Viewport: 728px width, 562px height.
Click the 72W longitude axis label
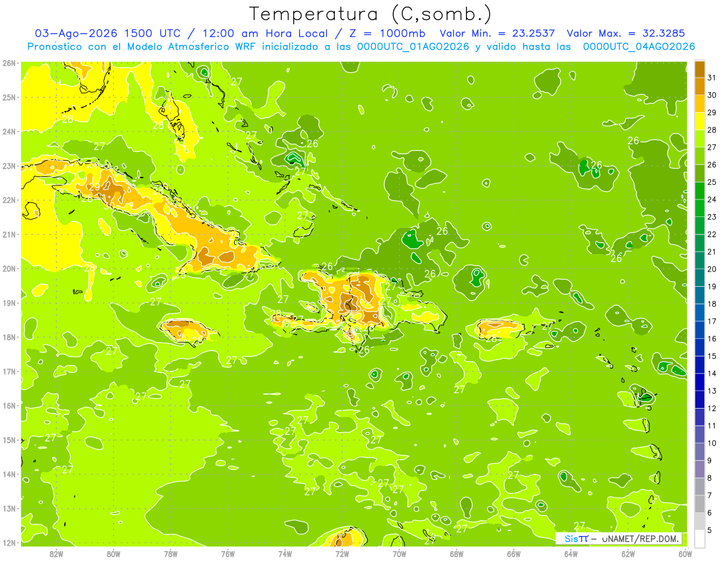[x=342, y=554]
